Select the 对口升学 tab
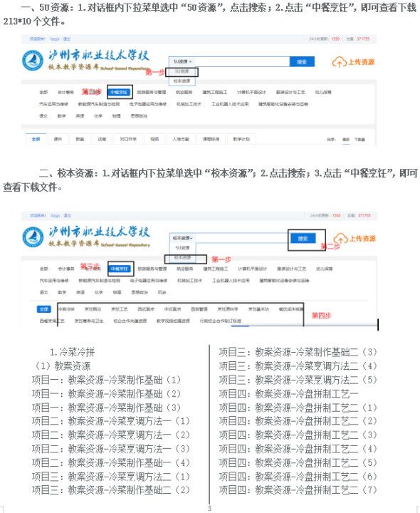 (128, 139)
